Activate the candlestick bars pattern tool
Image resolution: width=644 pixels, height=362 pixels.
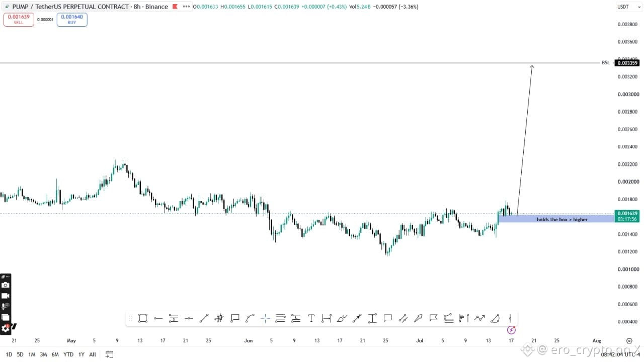pyautogui.click(x=219, y=318)
